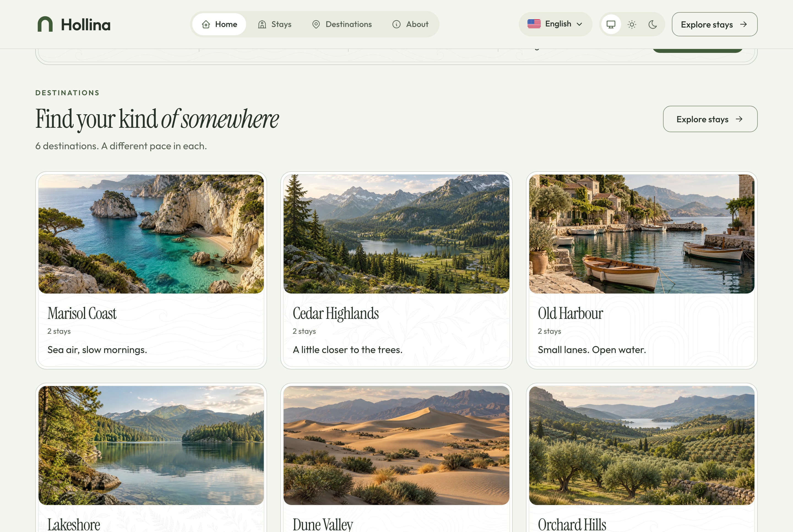Click the Cedar Highlands title
This screenshot has width=793, height=532.
(x=335, y=313)
